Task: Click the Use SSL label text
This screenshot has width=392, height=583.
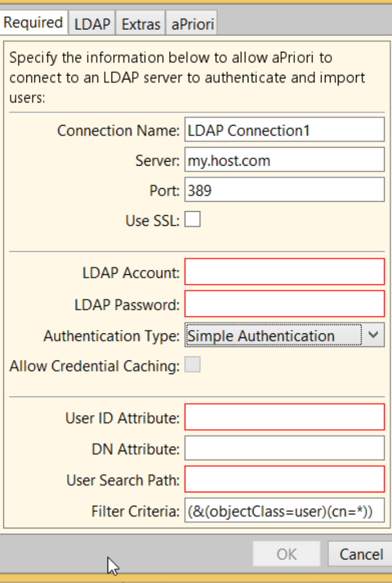Action: 152,221
